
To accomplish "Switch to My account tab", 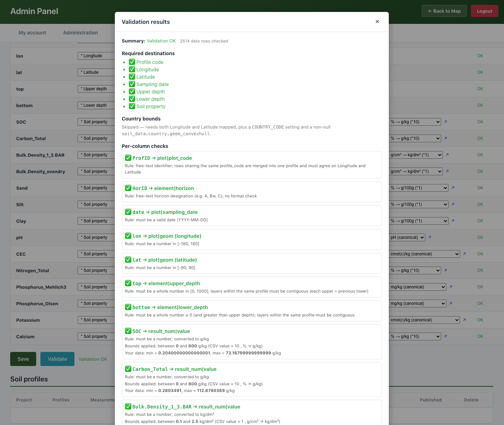I will coord(32,33).
